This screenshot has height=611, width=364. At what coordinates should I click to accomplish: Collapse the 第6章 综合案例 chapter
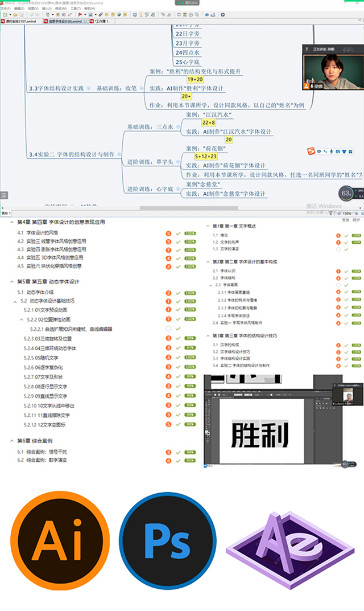pos(12,441)
